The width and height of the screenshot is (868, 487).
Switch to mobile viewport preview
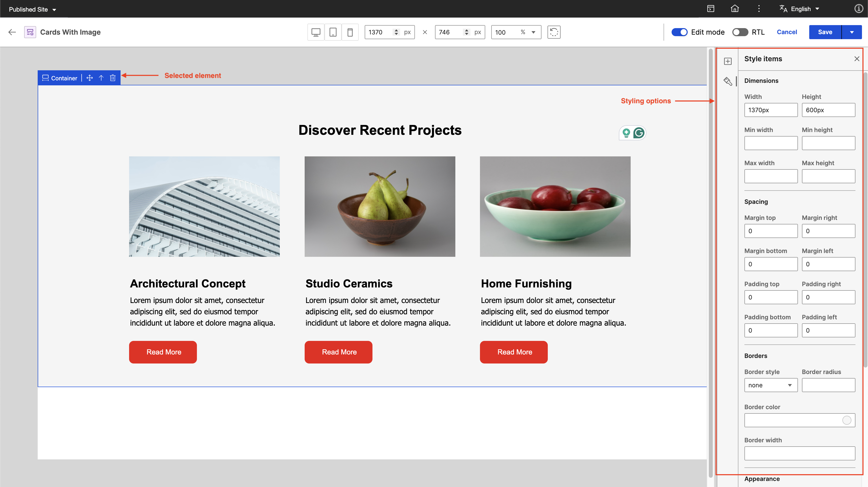pyautogui.click(x=350, y=32)
